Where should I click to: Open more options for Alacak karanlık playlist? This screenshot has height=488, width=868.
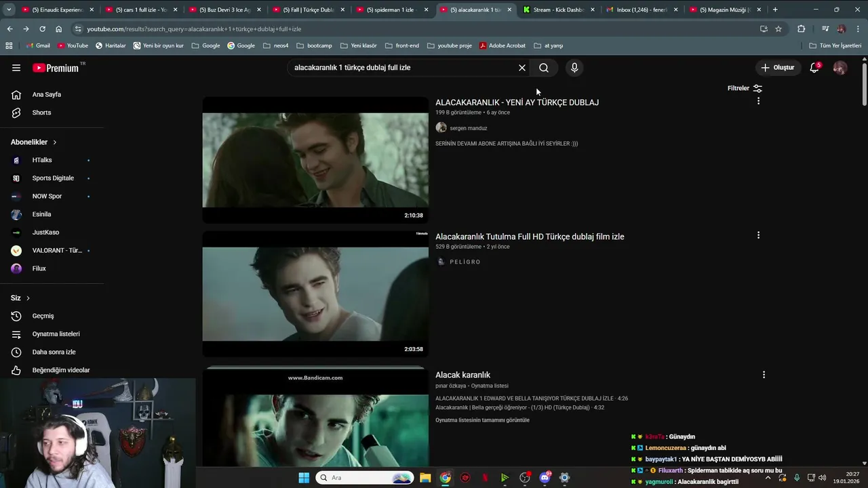pos(764,375)
